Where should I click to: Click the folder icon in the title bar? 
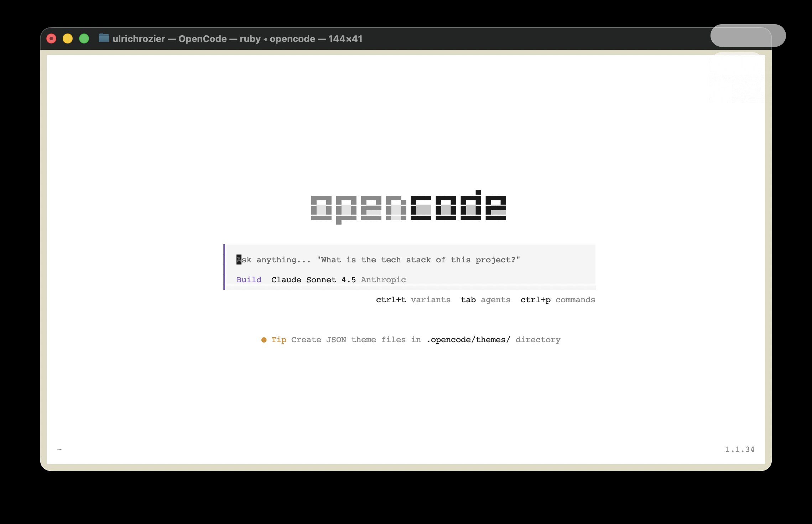[x=104, y=38]
